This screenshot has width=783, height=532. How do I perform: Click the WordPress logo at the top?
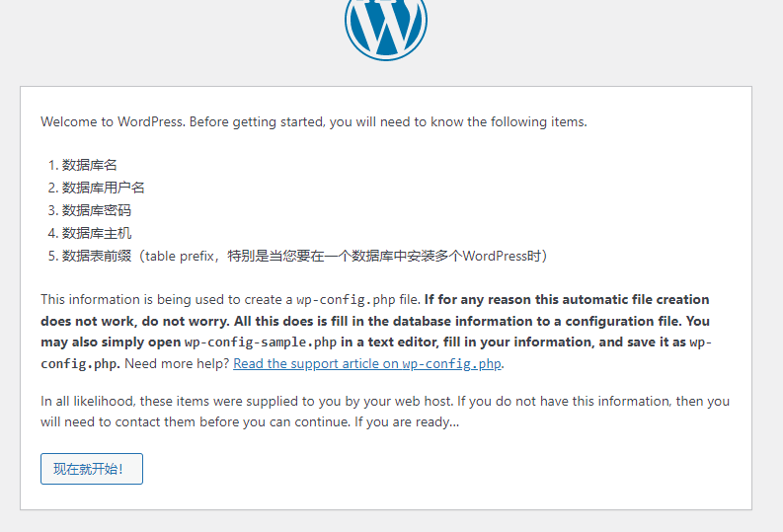pyautogui.click(x=386, y=25)
